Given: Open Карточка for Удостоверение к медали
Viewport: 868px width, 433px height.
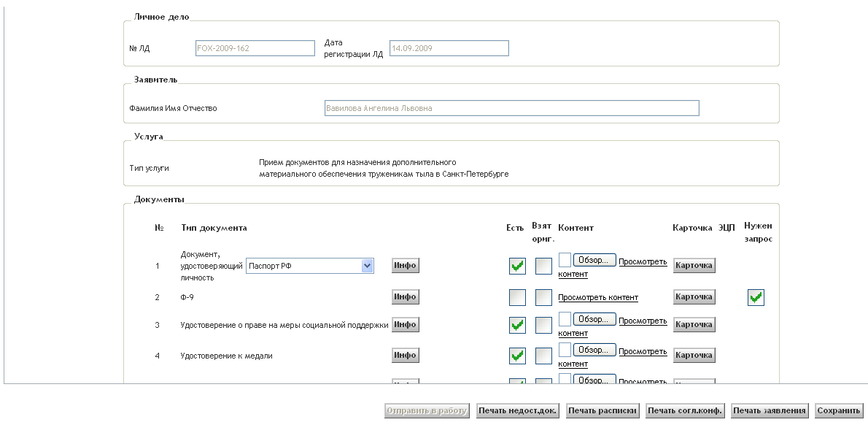Looking at the screenshot, I should pyautogui.click(x=694, y=355).
